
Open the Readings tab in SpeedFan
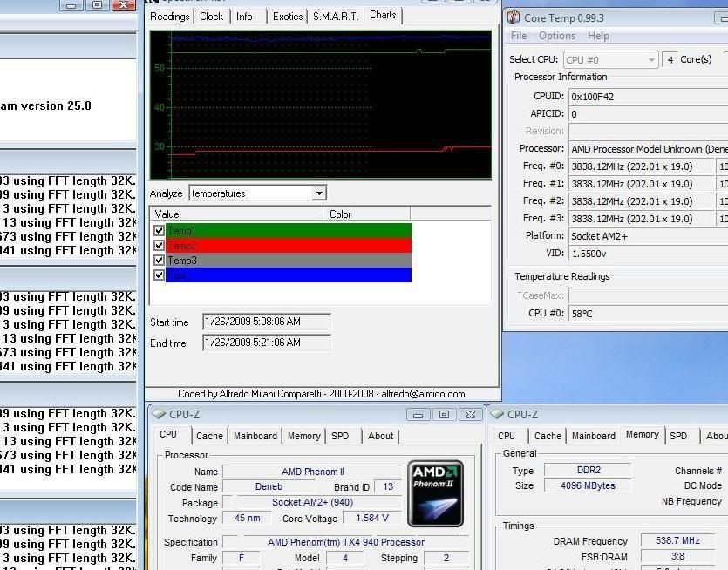tap(169, 17)
